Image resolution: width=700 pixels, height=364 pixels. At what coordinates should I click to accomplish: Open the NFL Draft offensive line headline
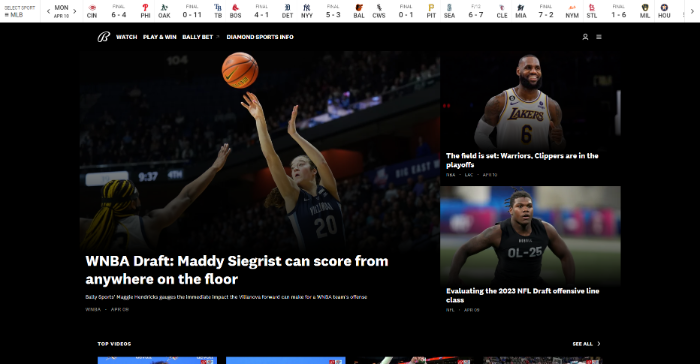click(x=522, y=295)
